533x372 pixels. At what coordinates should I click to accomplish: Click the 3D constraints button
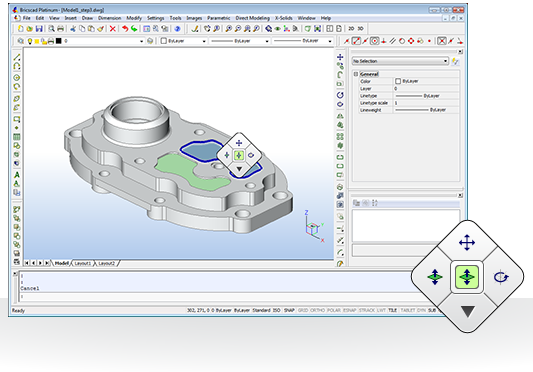[x=360, y=29]
